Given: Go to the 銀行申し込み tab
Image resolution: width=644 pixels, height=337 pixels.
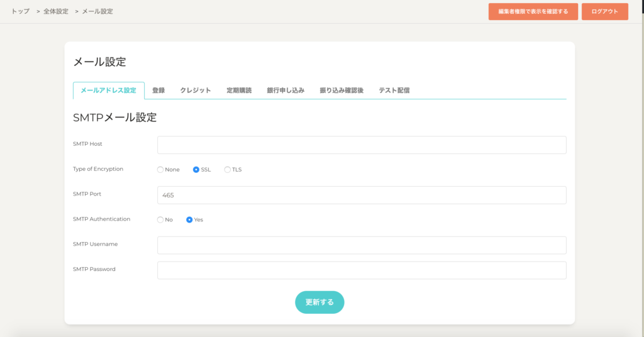Looking at the screenshot, I should pyautogui.click(x=286, y=91).
